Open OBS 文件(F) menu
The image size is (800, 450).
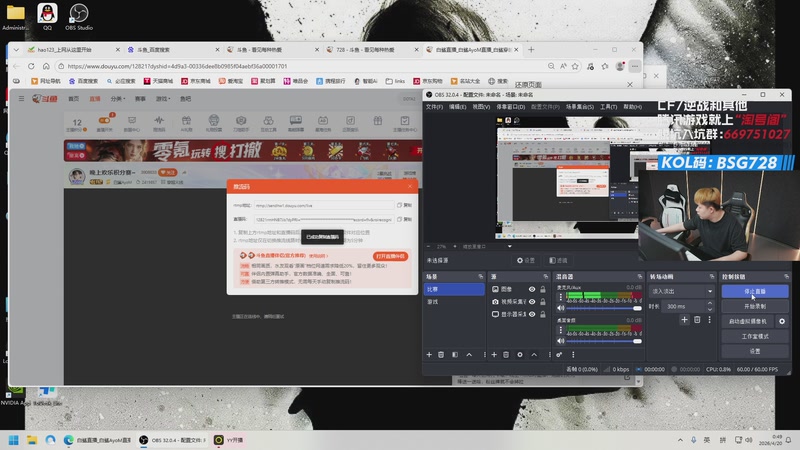point(434,107)
